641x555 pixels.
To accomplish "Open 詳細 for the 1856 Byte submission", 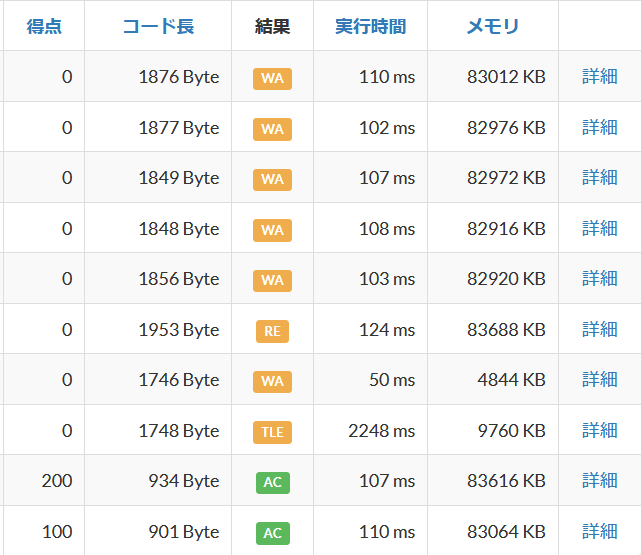I will click(x=600, y=278).
